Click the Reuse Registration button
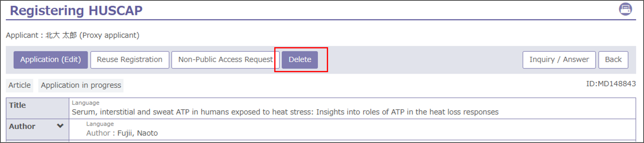 [130, 60]
